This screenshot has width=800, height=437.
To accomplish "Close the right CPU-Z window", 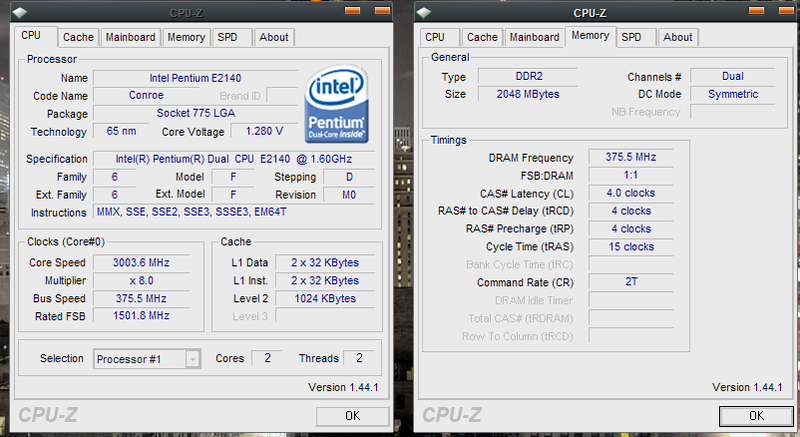I will tap(786, 10).
